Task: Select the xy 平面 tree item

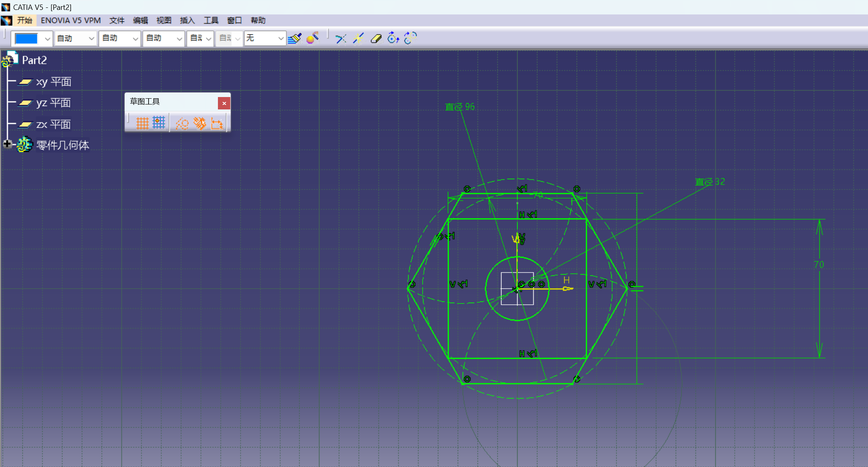Action: 53,82
